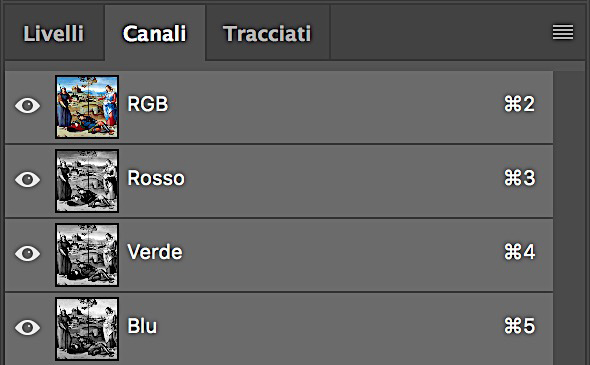Click the ⌘3 shortcut on Rosso row
The height and width of the screenshot is (365, 590).
pos(519,178)
